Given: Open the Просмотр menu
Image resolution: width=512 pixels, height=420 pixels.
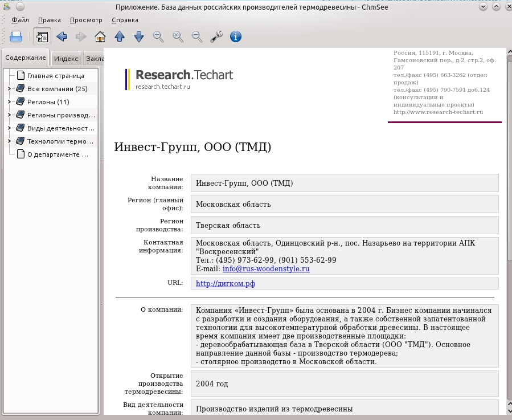Looking at the screenshot, I should [86, 20].
